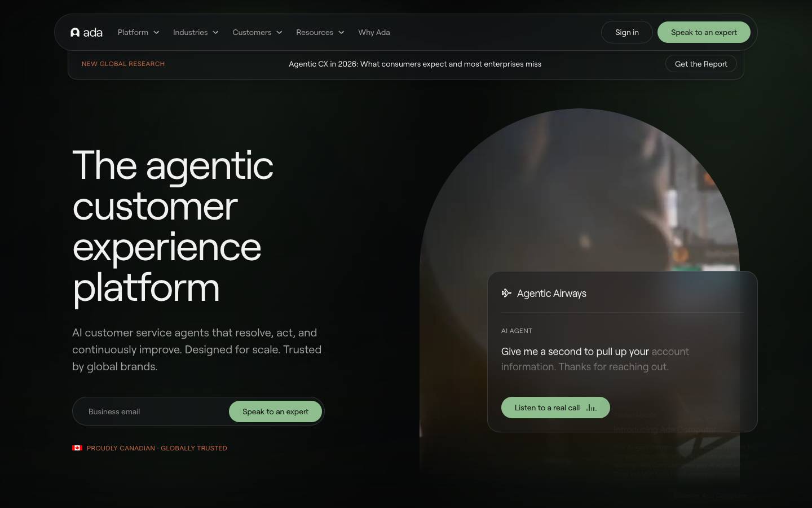Expand the Industries dropdown menu

pos(196,32)
